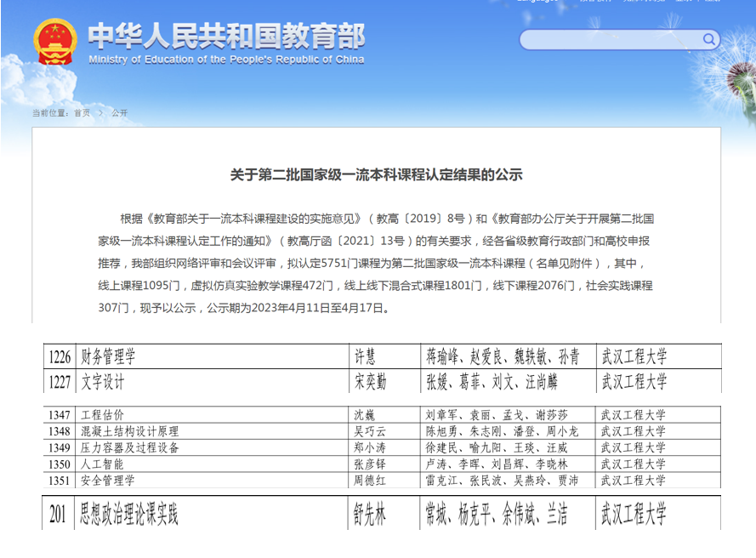This screenshot has height=558, width=756.
Task: Select the article title 关于第二批国家级一流本科课程认定结果的公示
Action: click(x=376, y=174)
